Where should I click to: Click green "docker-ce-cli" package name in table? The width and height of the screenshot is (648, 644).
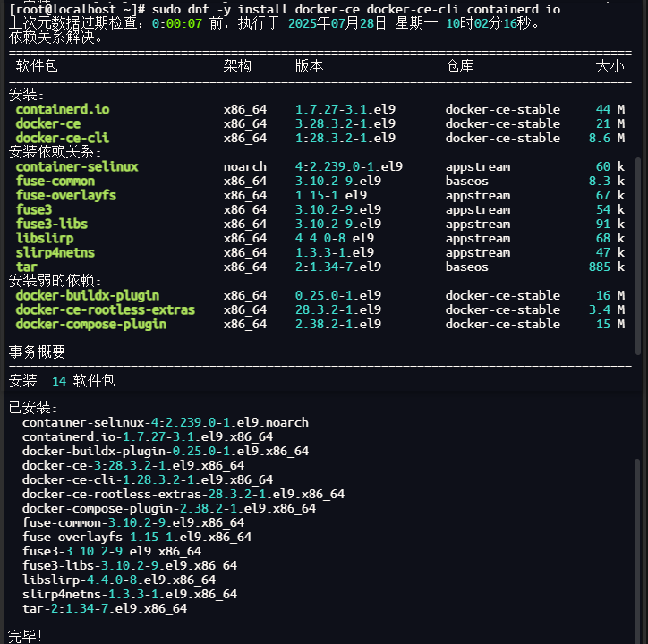[x=63, y=138]
